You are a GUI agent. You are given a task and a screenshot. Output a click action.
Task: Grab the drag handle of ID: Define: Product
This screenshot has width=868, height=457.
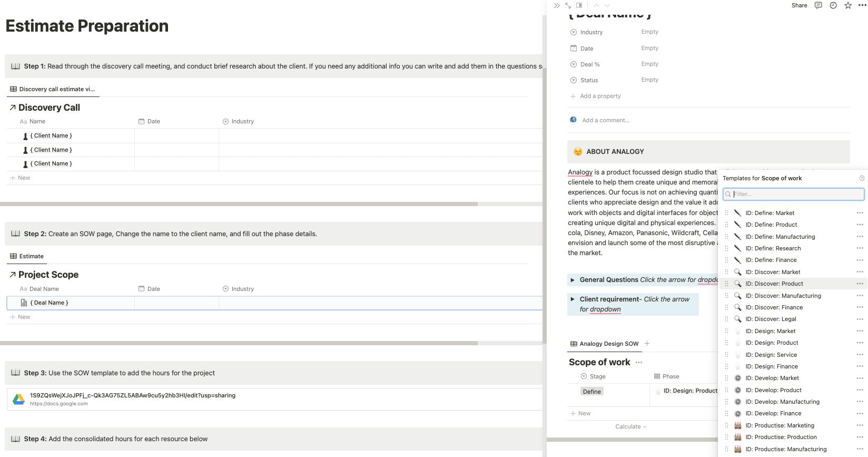click(727, 225)
